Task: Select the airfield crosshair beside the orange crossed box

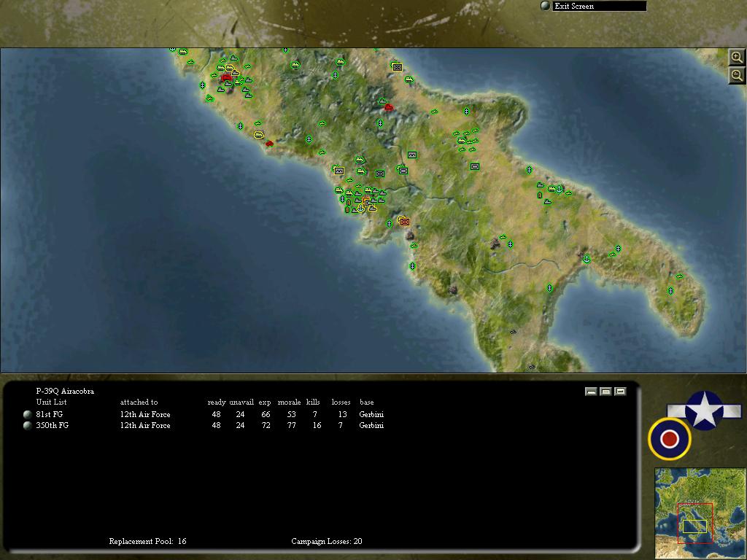Action: (390, 223)
